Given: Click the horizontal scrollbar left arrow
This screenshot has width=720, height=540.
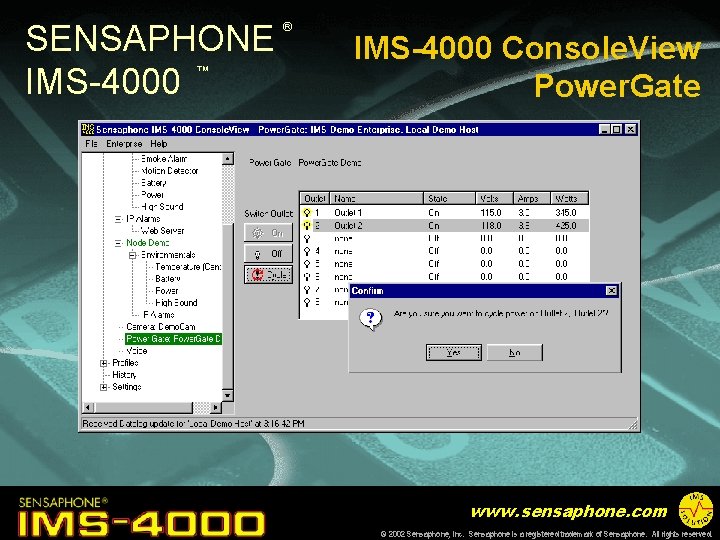Looking at the screenshot, I should (x=88, y=407).
